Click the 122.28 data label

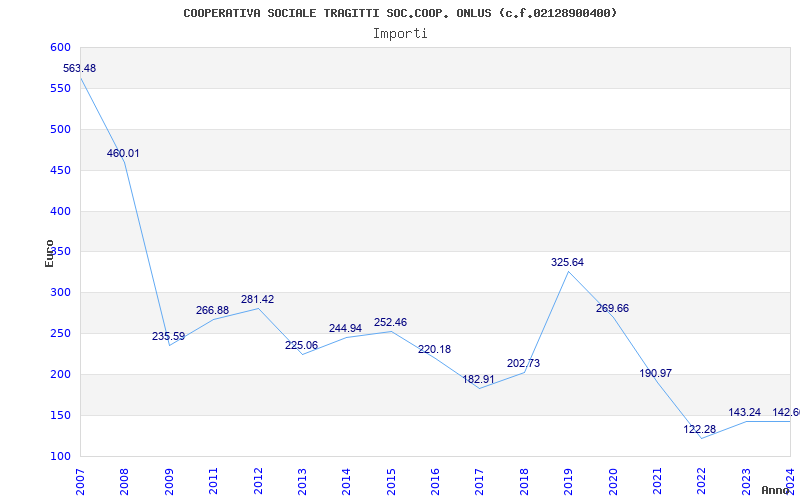point(699,430)
